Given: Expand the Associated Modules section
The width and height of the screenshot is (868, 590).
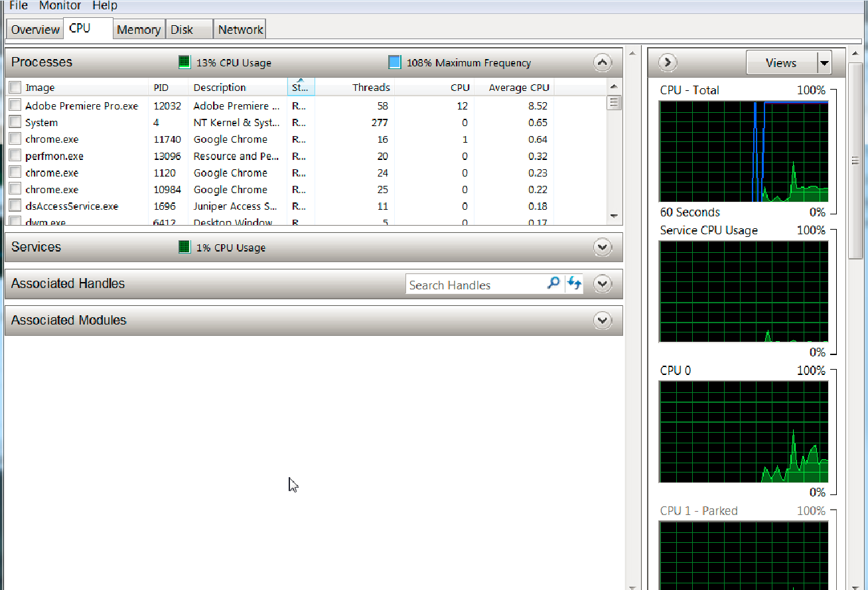Looking at the screenshot, I should click(602, 320).
